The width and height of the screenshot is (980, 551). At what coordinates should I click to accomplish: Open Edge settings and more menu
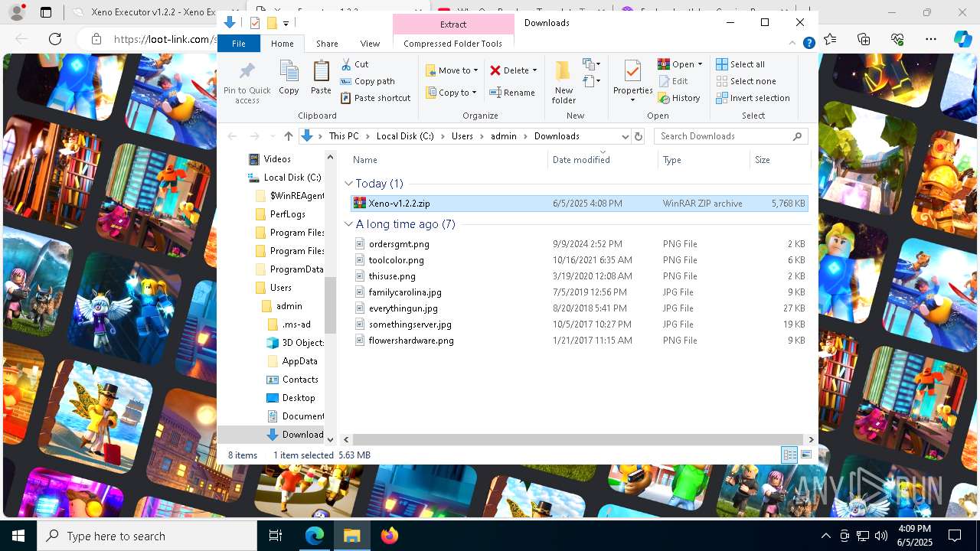931,39
